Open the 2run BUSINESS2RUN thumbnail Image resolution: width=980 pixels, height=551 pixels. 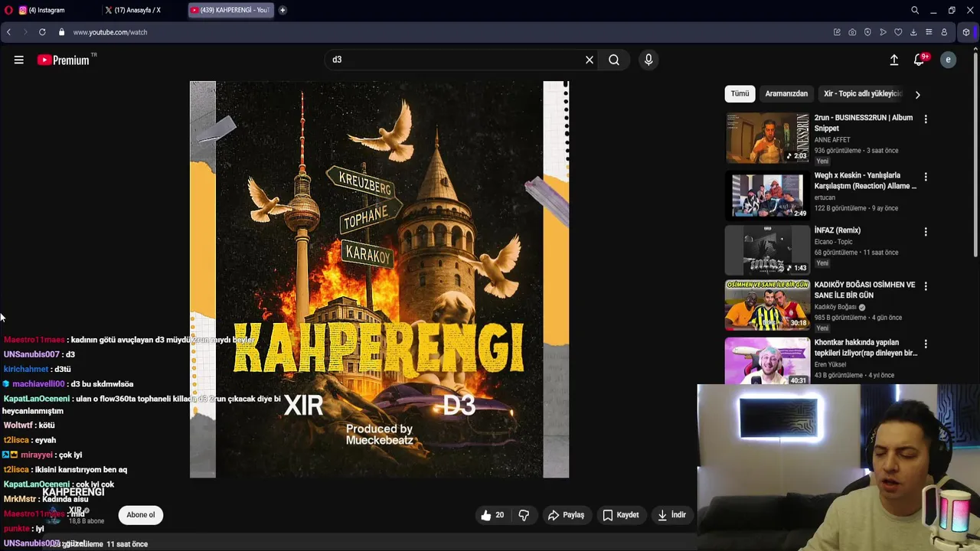click(x=767, y=138)
